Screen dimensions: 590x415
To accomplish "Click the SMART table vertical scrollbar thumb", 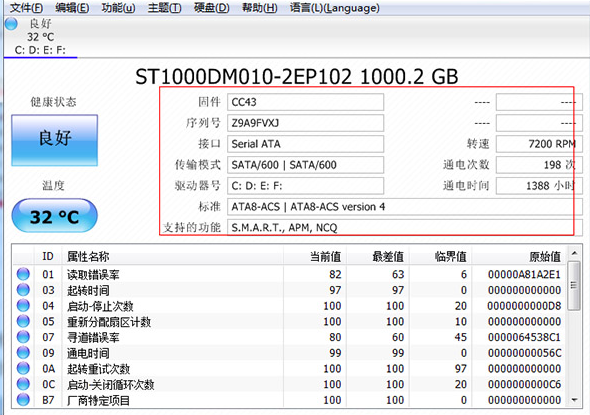I will 574,286.
